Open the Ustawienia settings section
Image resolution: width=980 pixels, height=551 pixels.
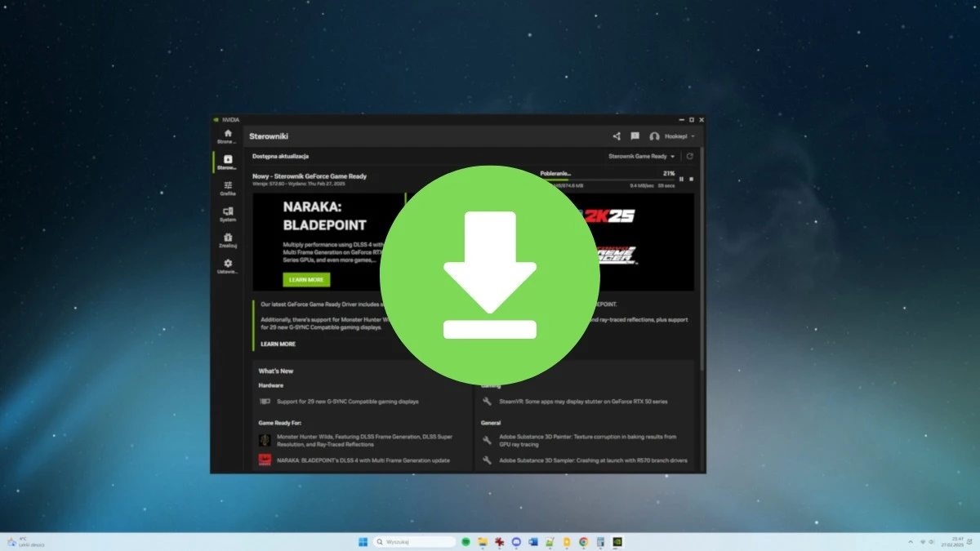point(228,265)
